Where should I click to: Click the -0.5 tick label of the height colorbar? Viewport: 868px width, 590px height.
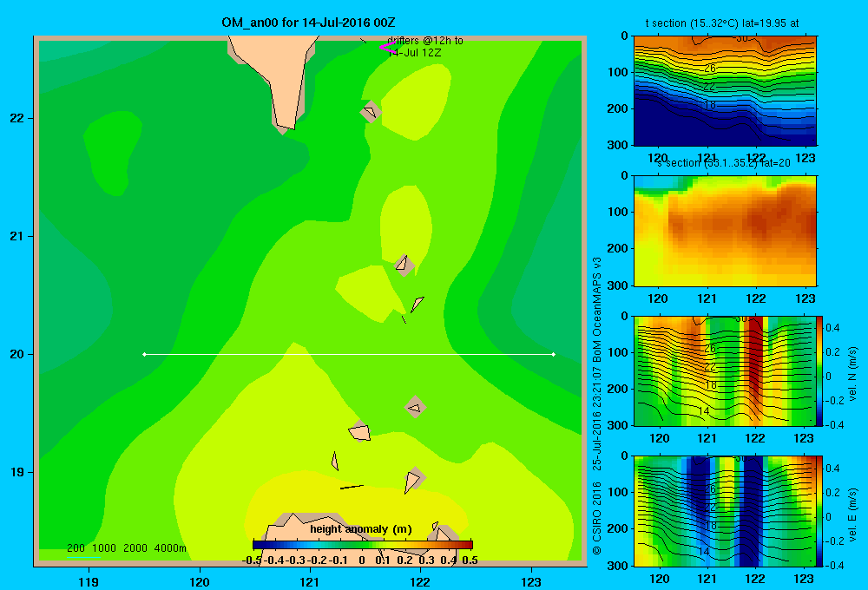[252, 560]
